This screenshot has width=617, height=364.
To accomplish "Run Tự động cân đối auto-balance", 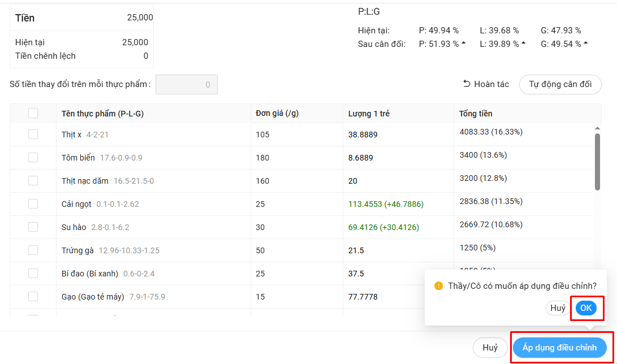I will [x=560, y=84].
